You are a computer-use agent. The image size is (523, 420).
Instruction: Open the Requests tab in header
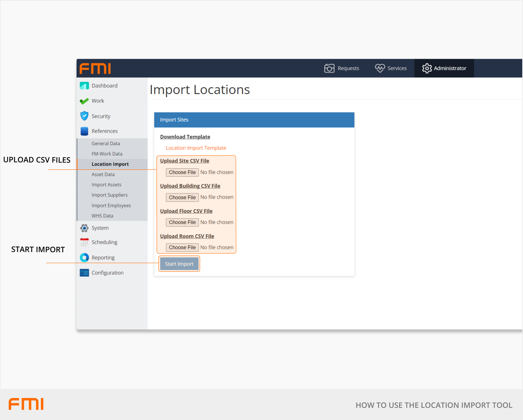[342, 68]
